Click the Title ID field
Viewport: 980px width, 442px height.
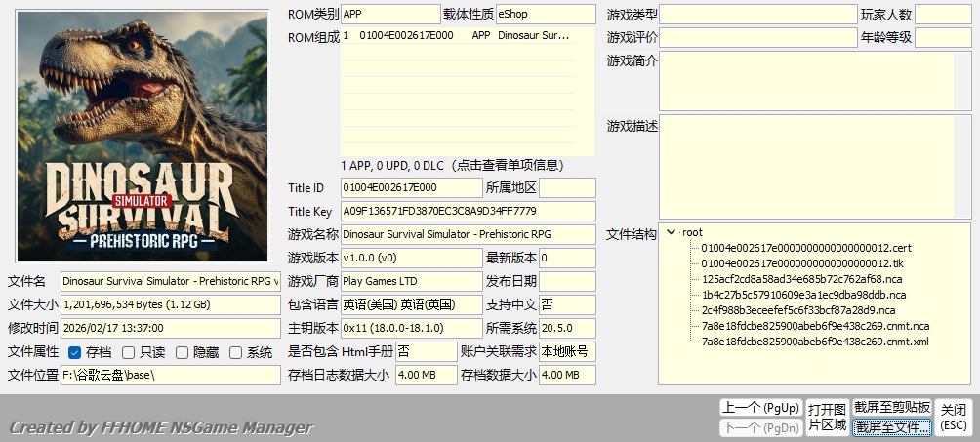[411, 188]
